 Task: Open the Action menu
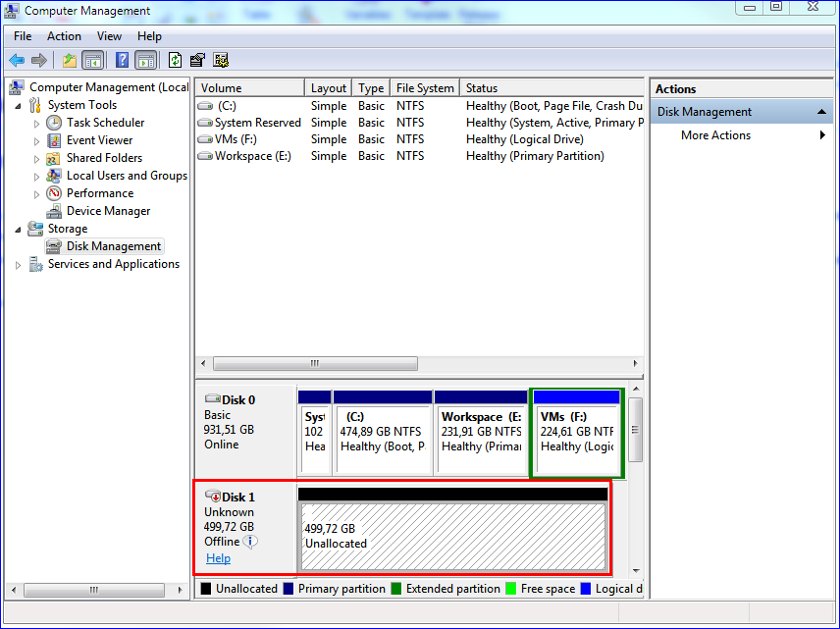pos(64,36)
